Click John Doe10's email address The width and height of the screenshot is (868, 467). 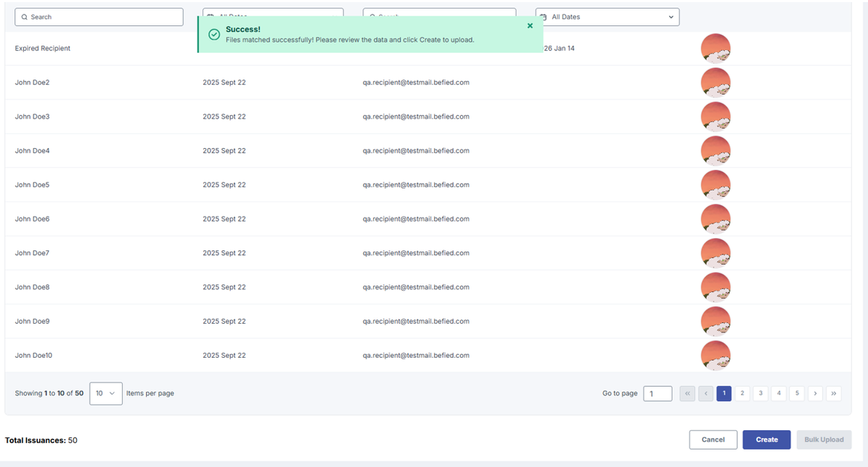pyautogui.click(x=416, y=355)
